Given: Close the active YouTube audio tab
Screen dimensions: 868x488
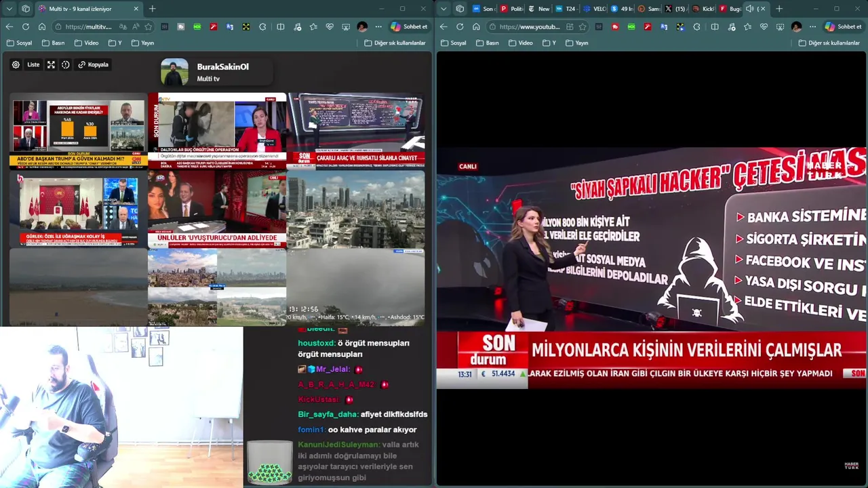Looking at the screenshot, I should [762, 9].
